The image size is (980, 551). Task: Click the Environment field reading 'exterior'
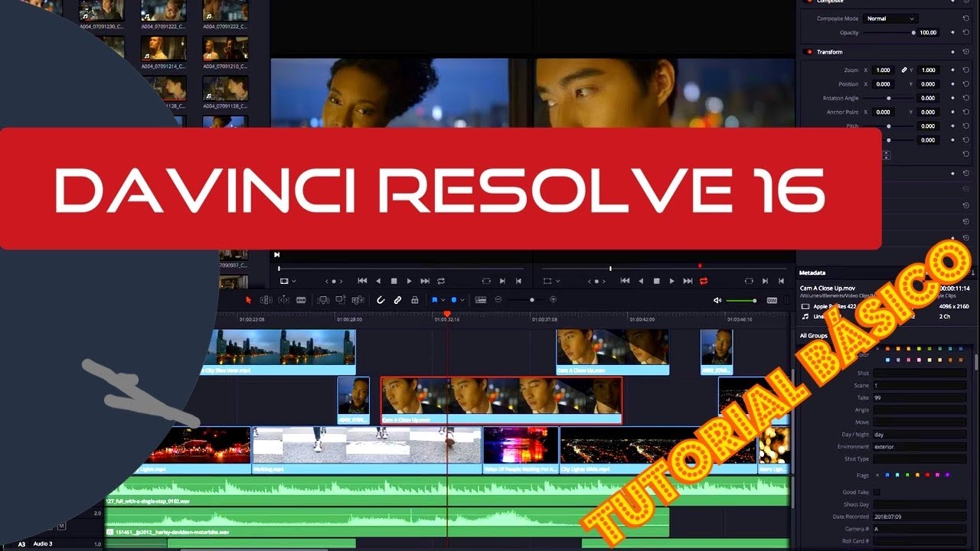(x=920, y=447)
